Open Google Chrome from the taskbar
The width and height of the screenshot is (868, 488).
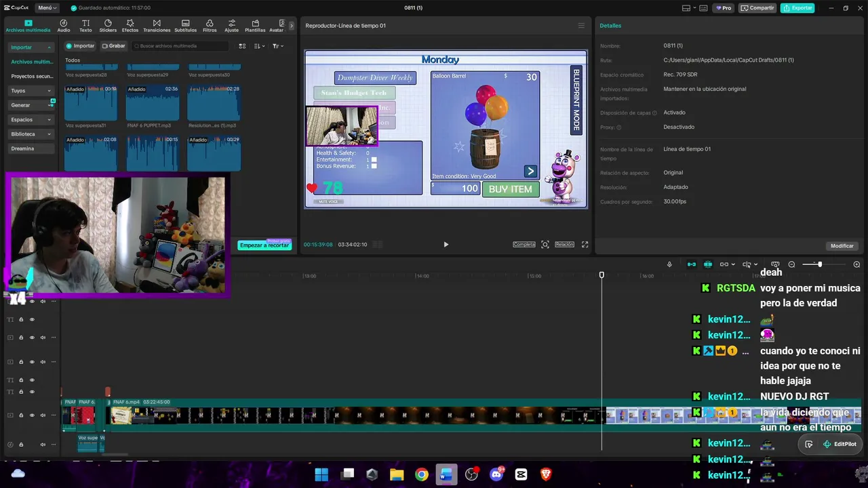click(422, 474)
